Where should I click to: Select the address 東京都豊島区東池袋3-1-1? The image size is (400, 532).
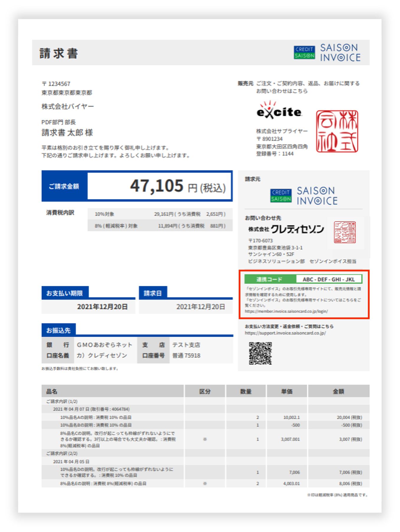(275, 248)
